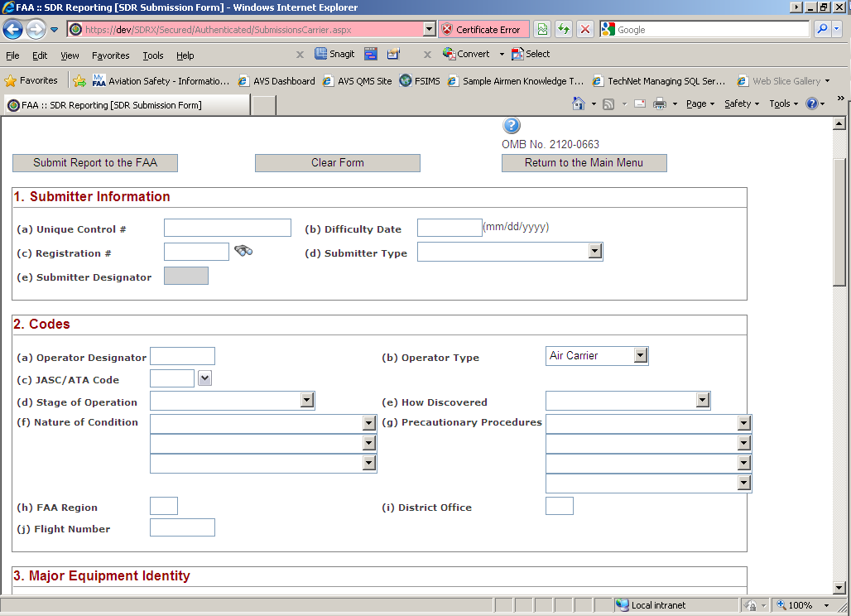Click the Google search magnifier icon
Image resolution: width=851 pixels, height=616 pixels.
(822, 30)
